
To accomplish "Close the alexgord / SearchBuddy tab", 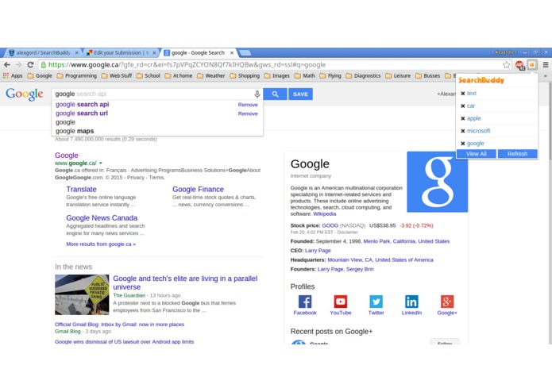I will (x=77, y=52).
